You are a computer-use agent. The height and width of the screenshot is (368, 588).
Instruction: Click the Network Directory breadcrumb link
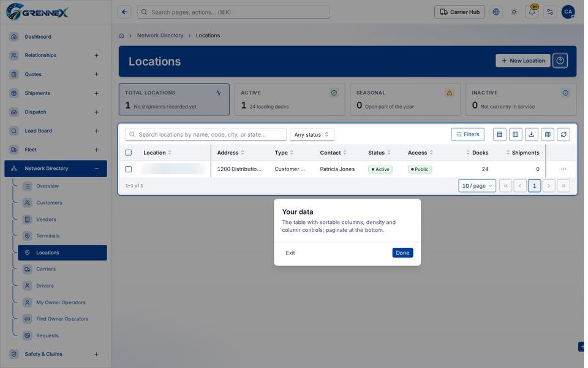tap(160, 36)
